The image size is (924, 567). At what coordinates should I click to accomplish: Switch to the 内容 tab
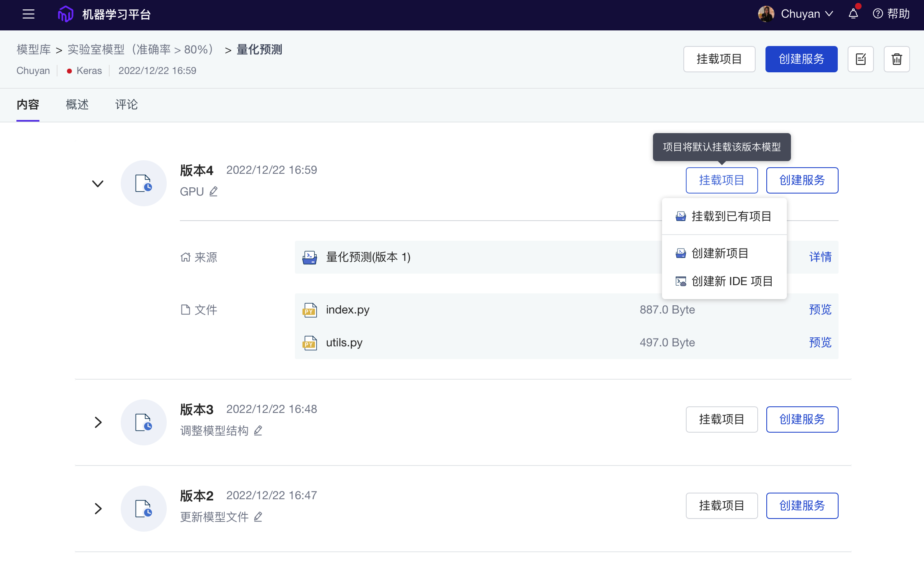pyautogui.click(x=28, y=104)
